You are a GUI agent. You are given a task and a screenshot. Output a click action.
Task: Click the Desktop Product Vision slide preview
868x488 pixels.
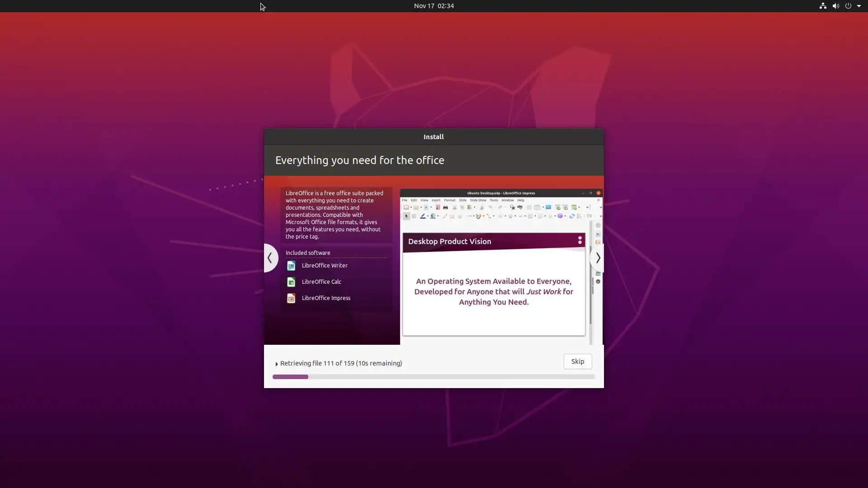pyautogui.click(x=494, y=285)
